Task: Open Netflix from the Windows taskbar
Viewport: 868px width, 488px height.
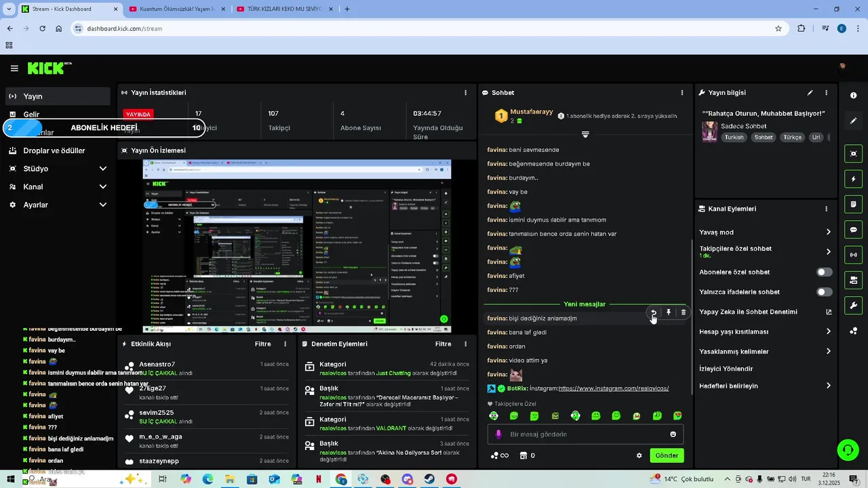Action: tap(319, 479)
